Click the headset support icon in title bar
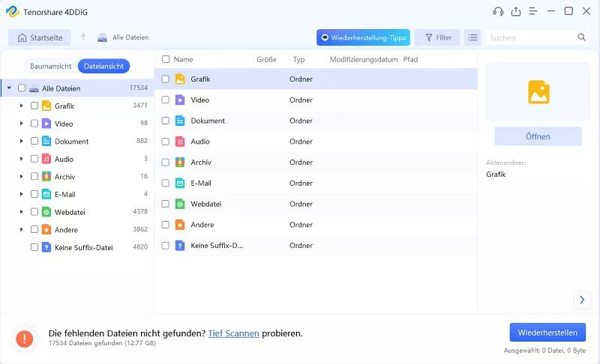Image resolution: width=600 pixels, height=364 pixels. coord(498,11)
